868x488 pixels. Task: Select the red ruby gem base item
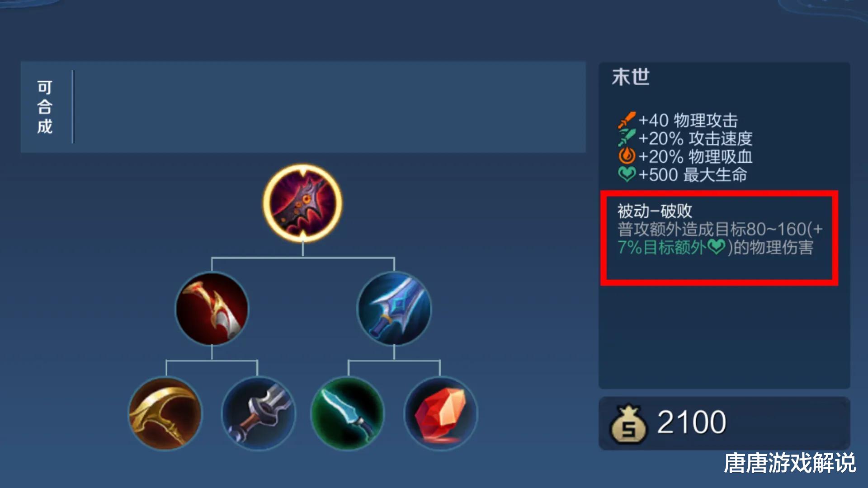pos(440,413)
